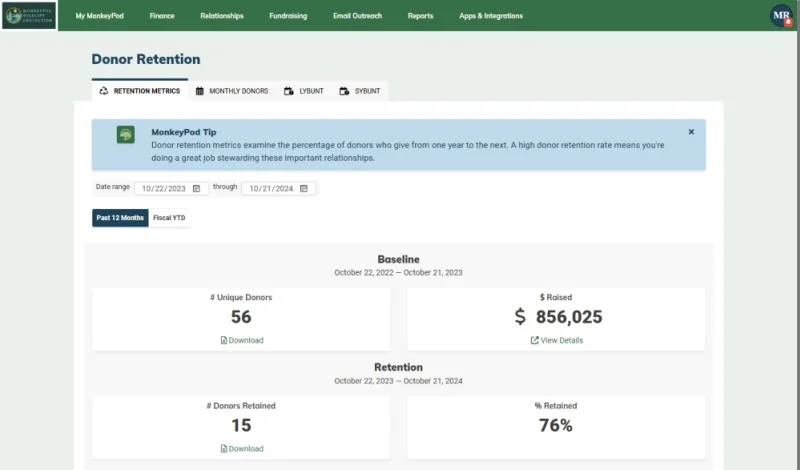The width and height of the screenshot is (800, 470).
Task: Expand the Reports navigation menu
Action: coord(420,16)
